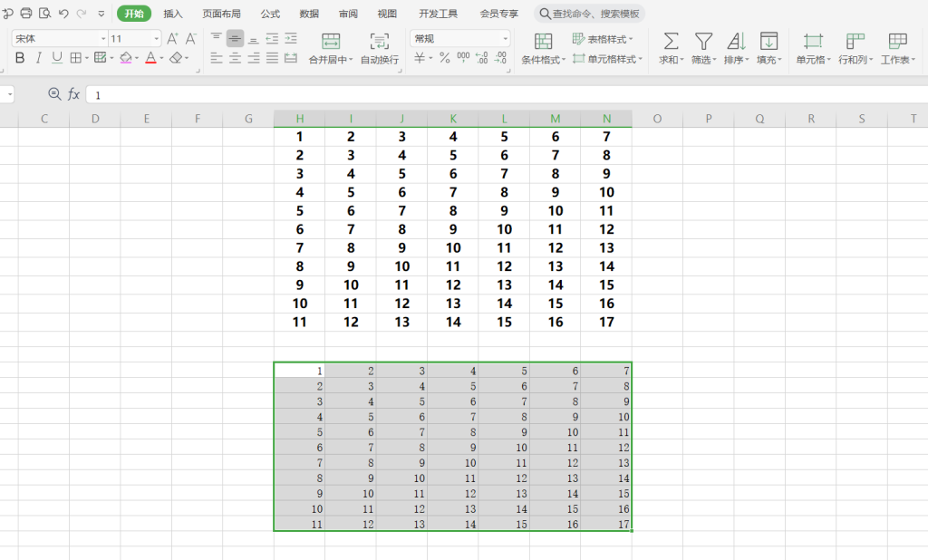Click the Undo arrow
Image resolution: width=928 pixels, height=560 pixels.
[63, 13]
